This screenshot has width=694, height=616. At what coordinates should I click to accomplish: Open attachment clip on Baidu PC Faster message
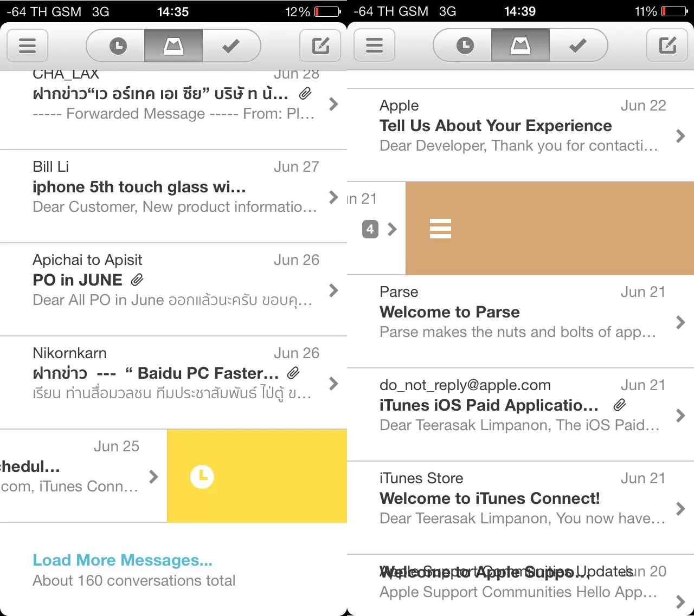click(293, 373)
